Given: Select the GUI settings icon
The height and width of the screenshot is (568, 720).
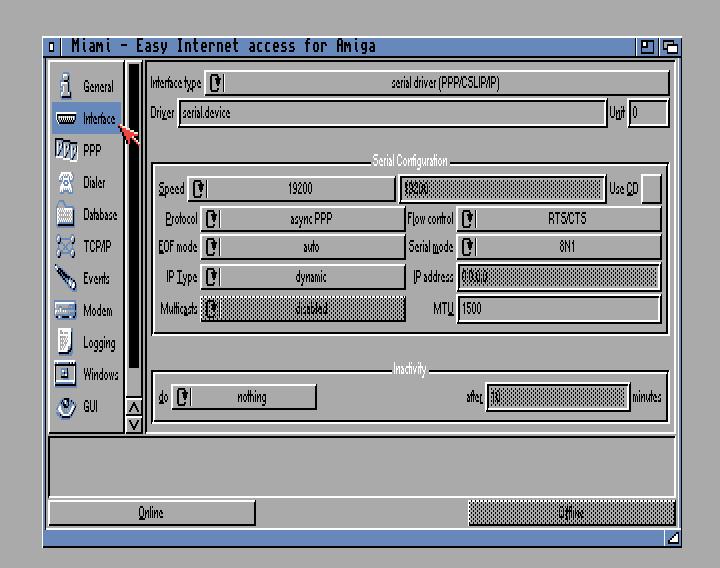Looking at the screenshot, I should tap(66, 406).
